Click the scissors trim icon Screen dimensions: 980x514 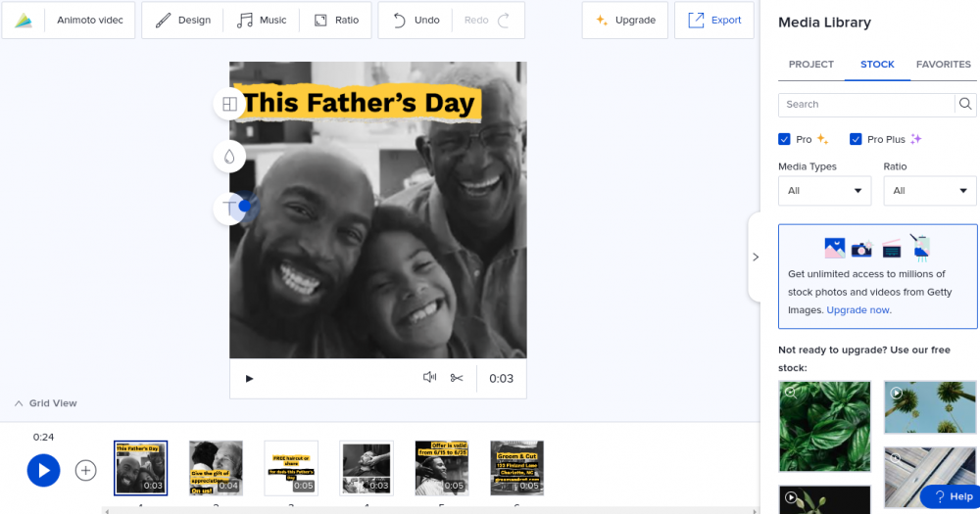coord(457,378)
